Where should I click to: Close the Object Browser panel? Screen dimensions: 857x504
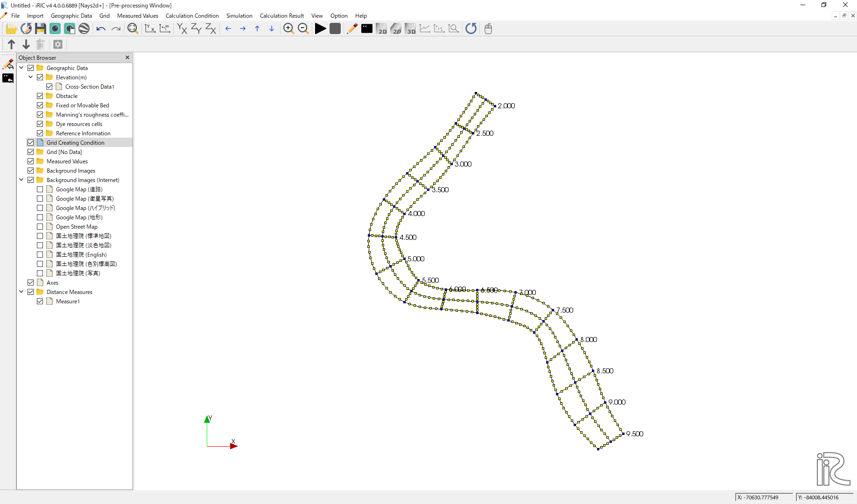click(127, 57)
